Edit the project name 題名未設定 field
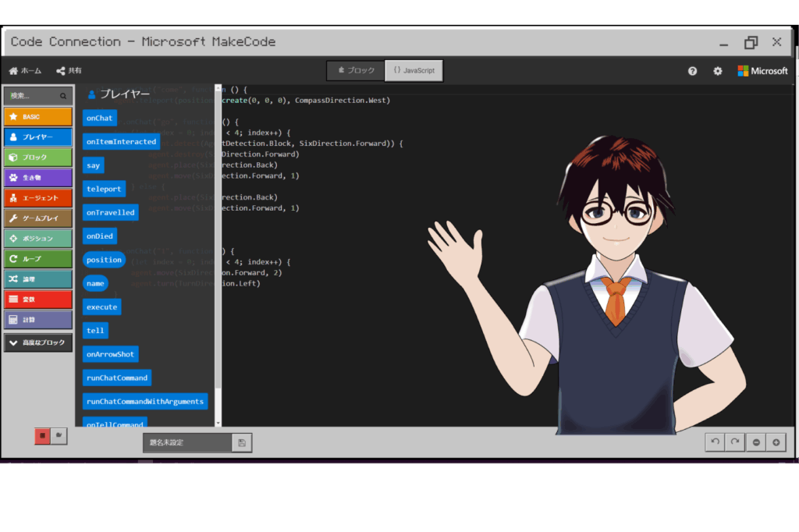 point(188,443)
